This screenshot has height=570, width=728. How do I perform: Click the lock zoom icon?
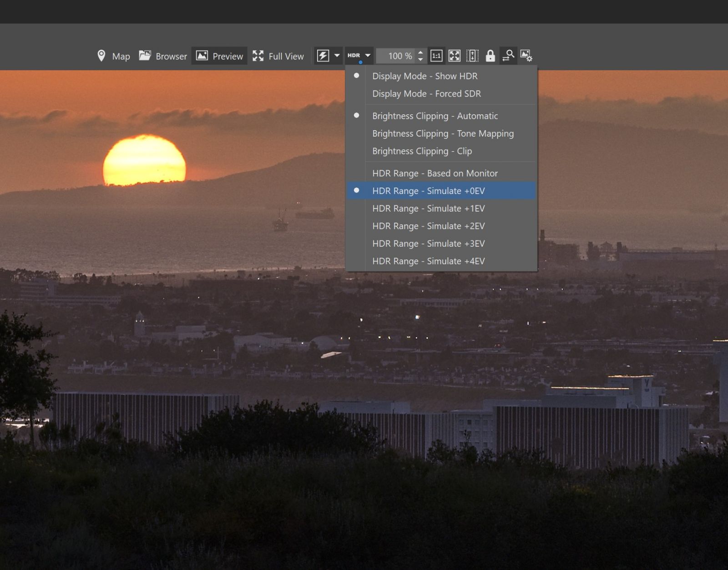[490, 56]
